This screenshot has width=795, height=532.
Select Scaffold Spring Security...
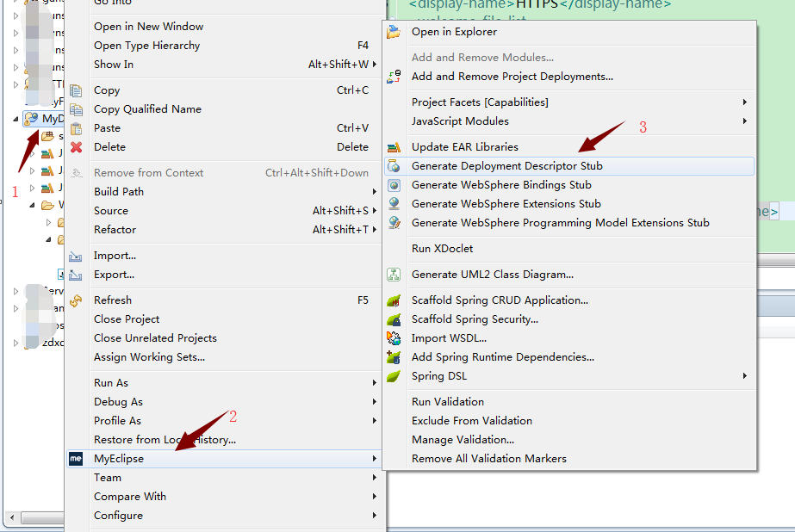[475, 319]
